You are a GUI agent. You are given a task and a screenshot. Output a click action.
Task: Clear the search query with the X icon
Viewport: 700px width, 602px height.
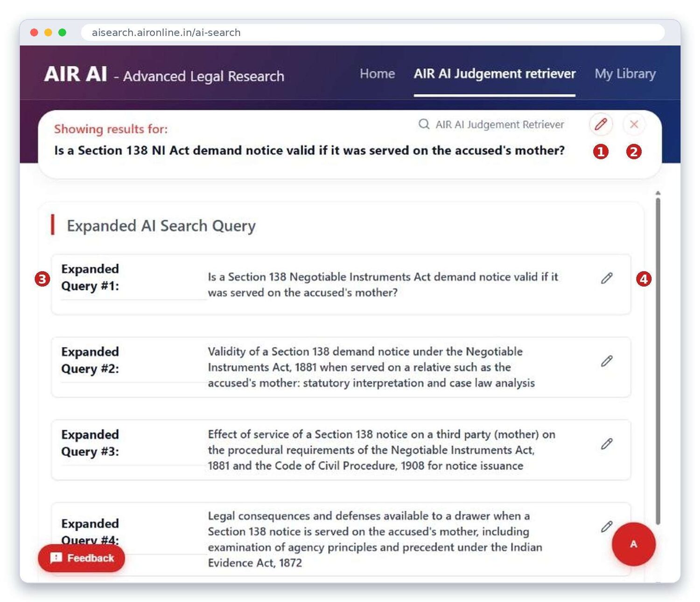(x=634, y=124)
